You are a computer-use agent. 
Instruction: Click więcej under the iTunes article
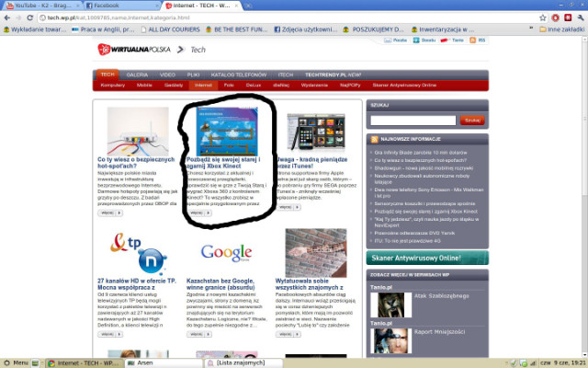click(288, 207)
